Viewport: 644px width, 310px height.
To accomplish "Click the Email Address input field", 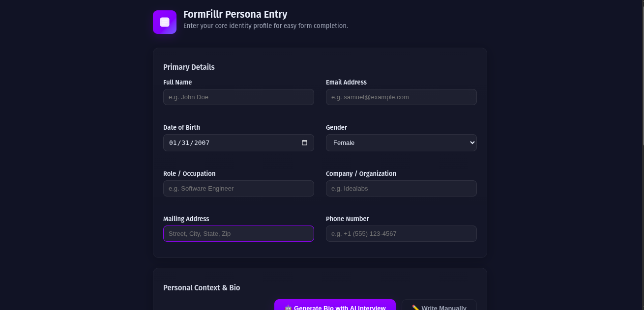I will coord(401,97).
